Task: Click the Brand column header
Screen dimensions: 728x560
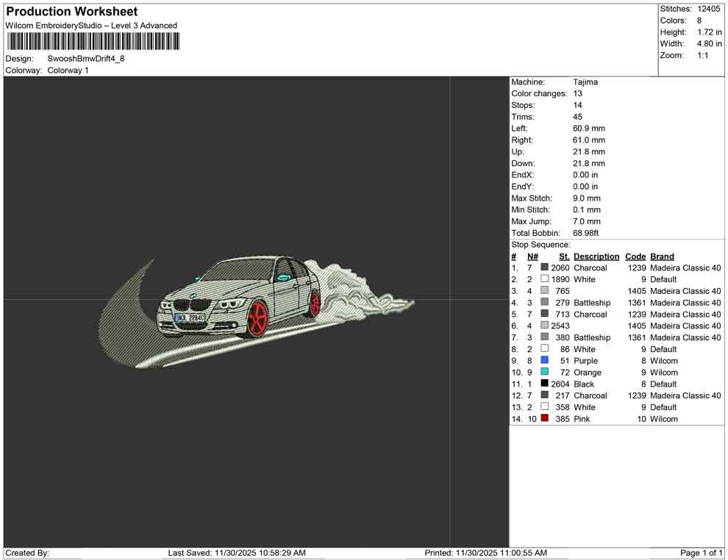Action: pyautogui.click(x=661, y=256)
